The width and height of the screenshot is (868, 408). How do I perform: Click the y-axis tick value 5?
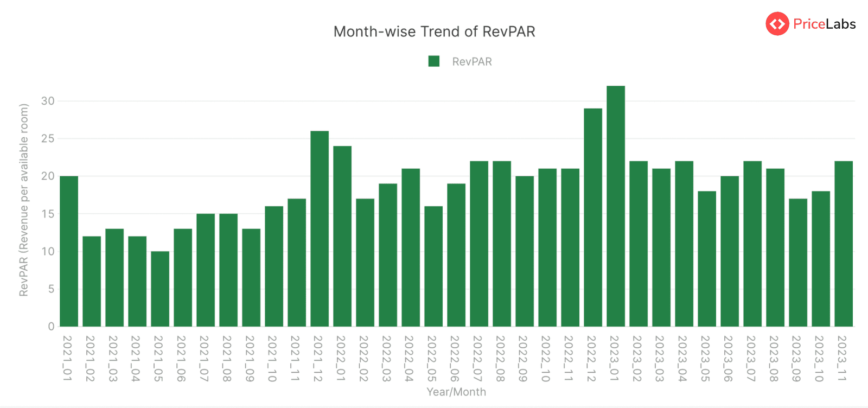point(51,289)
